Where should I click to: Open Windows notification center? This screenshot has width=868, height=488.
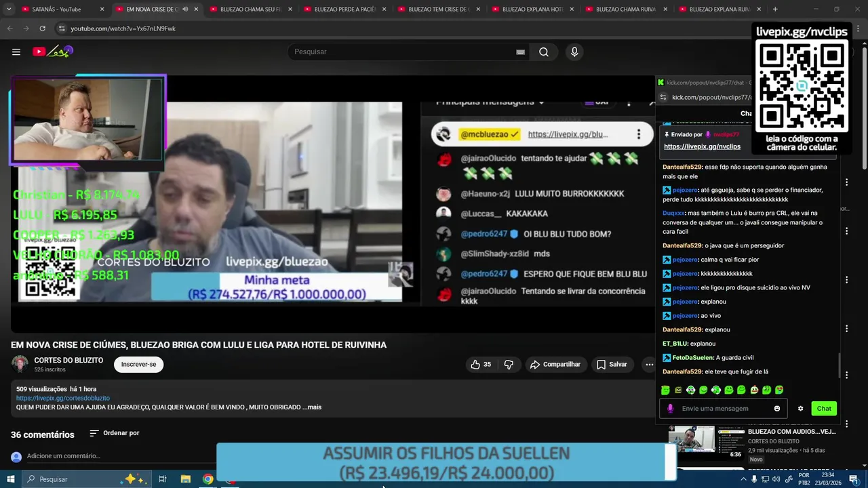[x=854, y=479]
